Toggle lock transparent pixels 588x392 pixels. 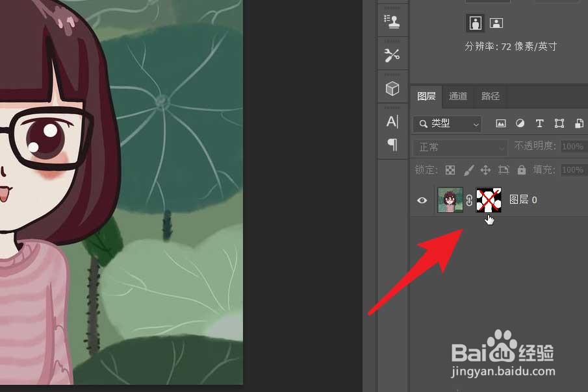pos(450,170)
